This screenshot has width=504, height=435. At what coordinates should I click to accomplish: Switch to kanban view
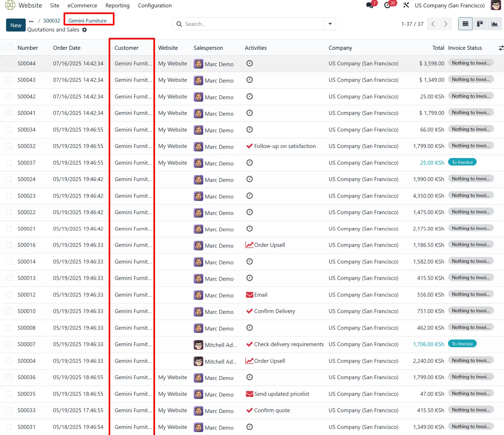pyautogui.click(x=480, y=24)
